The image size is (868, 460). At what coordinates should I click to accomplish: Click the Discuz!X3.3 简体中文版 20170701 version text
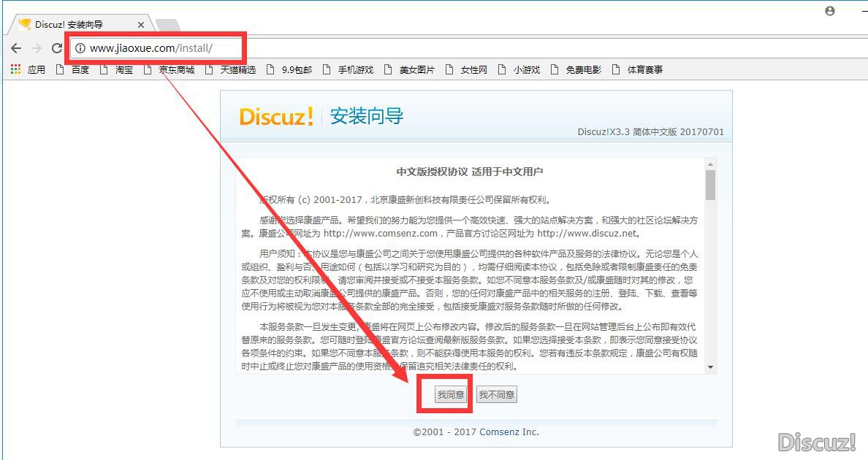click(x=650, y=131)
